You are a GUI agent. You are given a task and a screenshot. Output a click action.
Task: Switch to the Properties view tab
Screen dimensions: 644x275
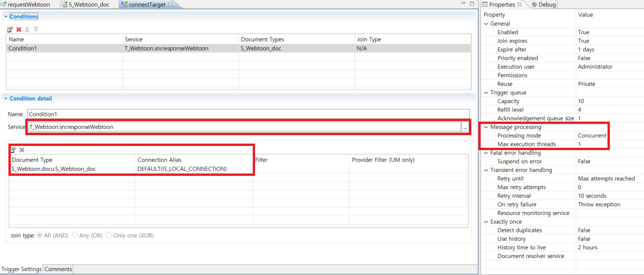click(502, 4)
